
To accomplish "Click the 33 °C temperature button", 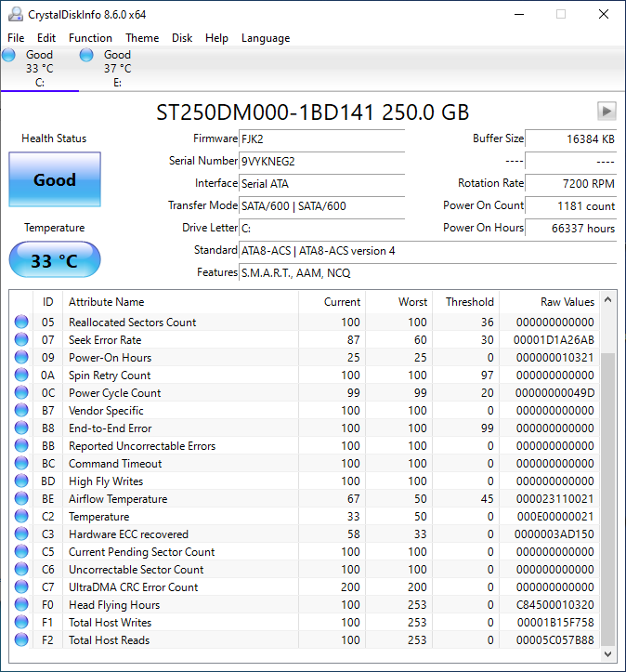I will pyautogui.click(x=55, y=259).
